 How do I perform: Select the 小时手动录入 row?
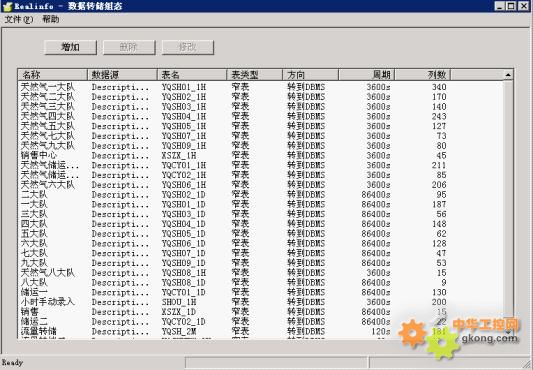click(x=260, y=302)
